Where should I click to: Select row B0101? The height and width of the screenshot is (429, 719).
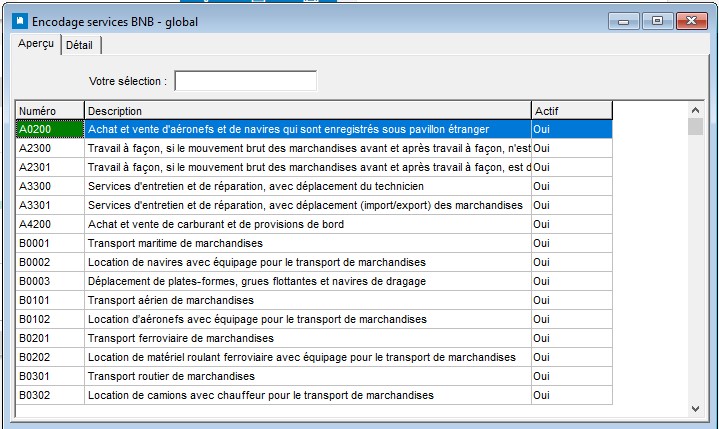(314, 300)
